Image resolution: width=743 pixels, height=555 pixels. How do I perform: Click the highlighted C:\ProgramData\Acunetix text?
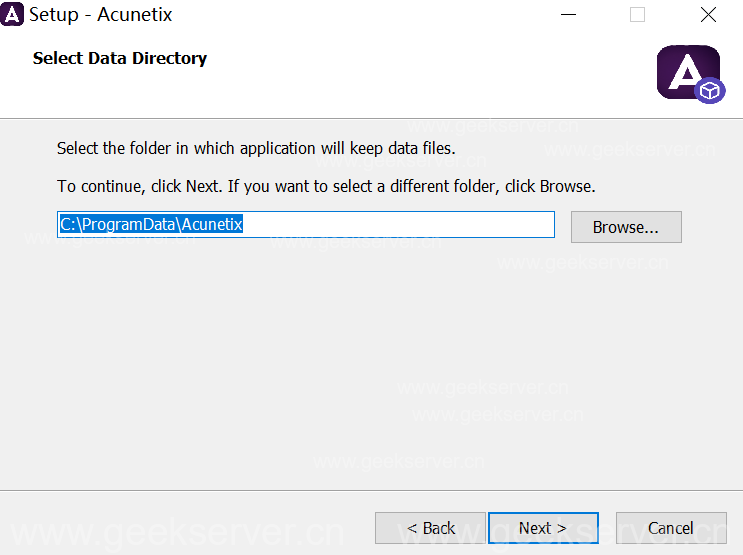[151, 225]
